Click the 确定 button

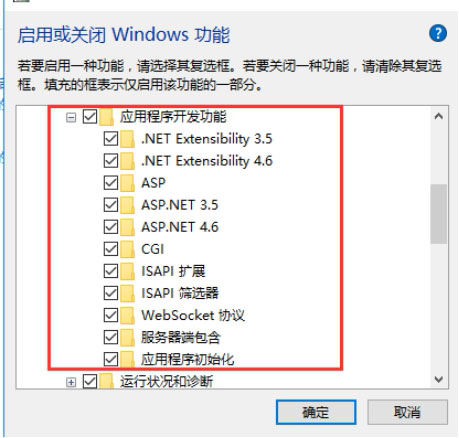[316, 412]
